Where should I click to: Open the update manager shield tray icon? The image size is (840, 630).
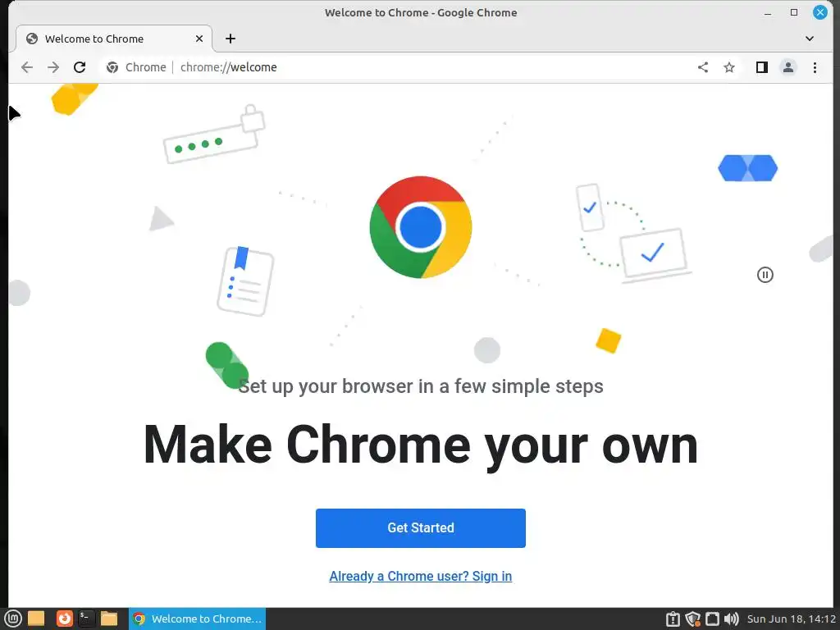point(692,619)
